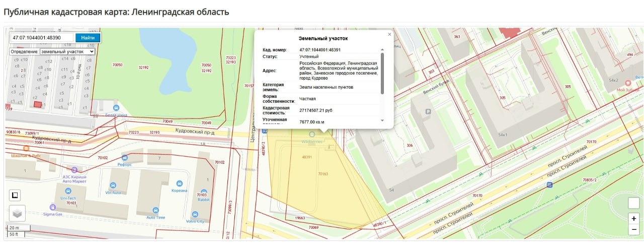The height and width of the screenshot is (246, 644).
Task: Click the parking P icon
Action: pyautogui.click(x=429, y=112)
